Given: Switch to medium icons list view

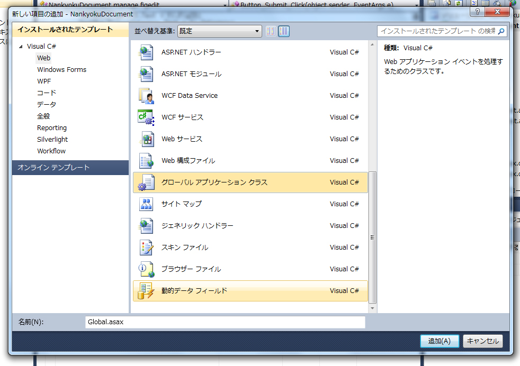Looking at the screenshot, I should point(284,31).
